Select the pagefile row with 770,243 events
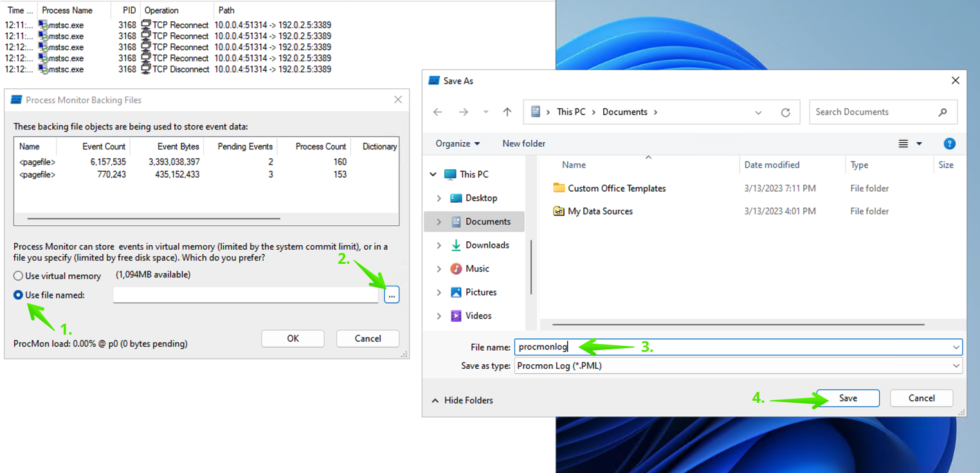This screenshot has height=473, width=980. 206,174
